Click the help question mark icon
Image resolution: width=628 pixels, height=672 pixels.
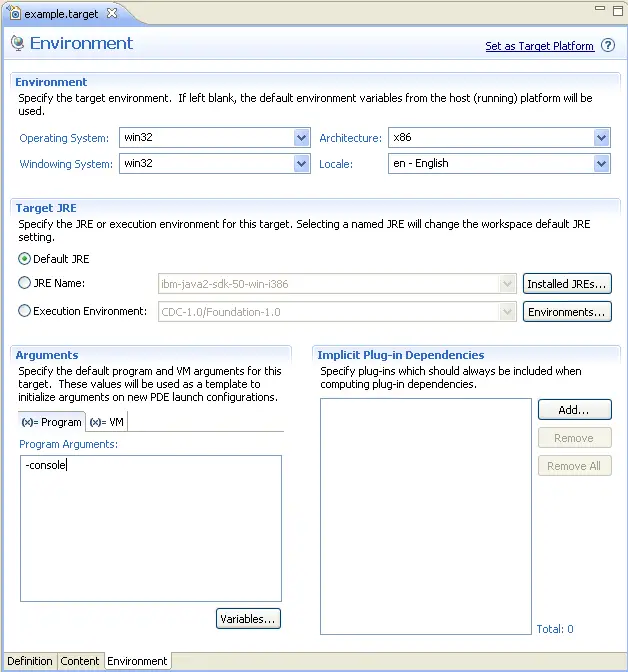[606, 46]
